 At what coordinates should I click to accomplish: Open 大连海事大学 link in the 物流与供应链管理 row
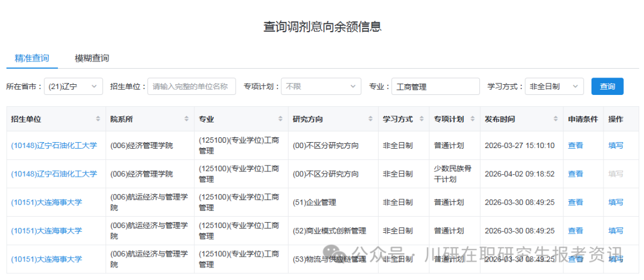tap(47, 259)
